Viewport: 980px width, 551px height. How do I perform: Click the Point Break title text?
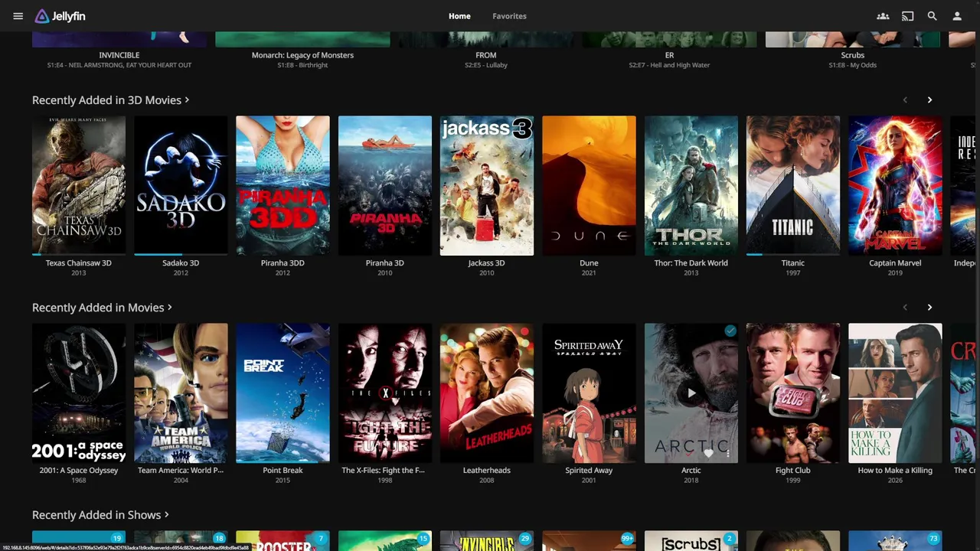coord(283,471)
